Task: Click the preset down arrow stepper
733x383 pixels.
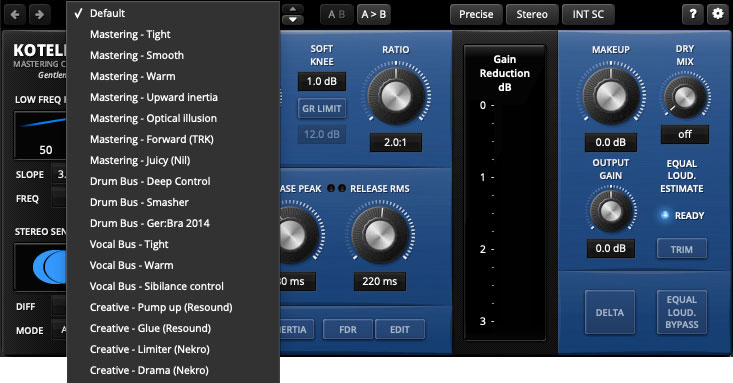Action: coord(293,20)
